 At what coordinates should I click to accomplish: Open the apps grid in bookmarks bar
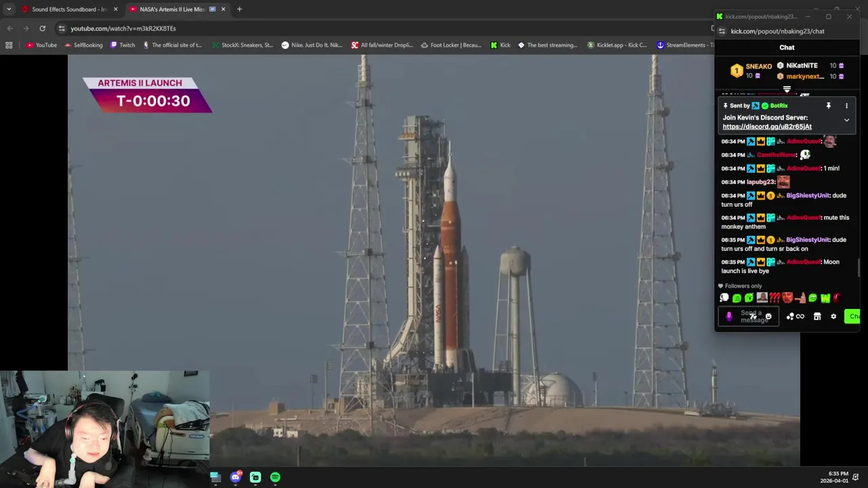(9, 45)
